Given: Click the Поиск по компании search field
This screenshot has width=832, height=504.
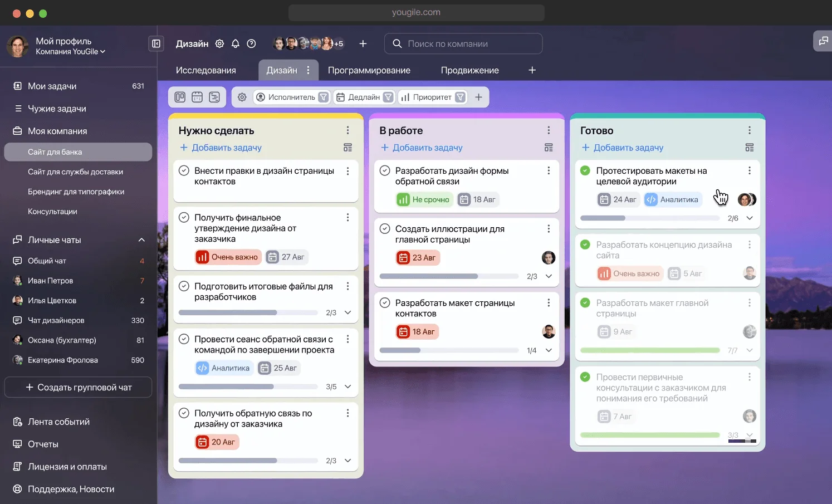Looking at the screenshot, I should (463, 43).
